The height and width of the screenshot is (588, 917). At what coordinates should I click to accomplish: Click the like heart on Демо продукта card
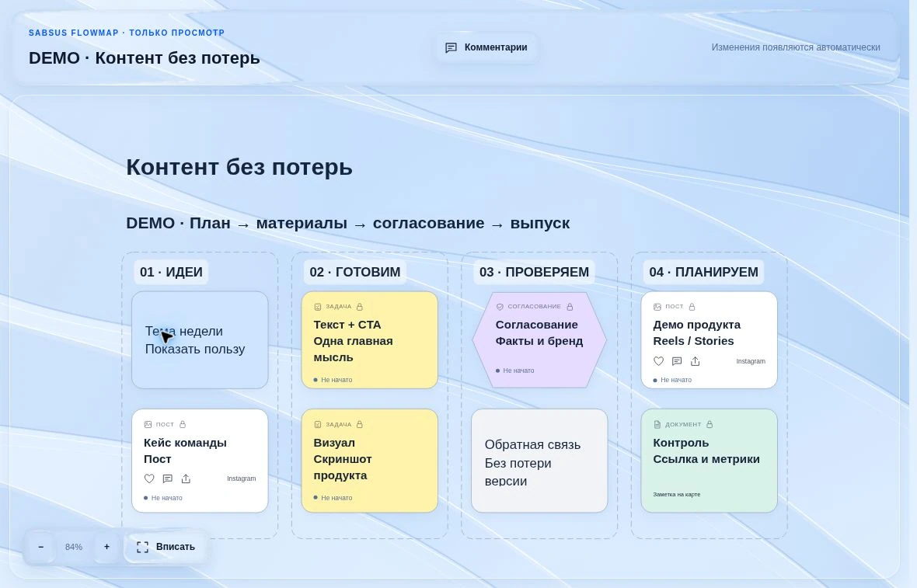pos(658,361)
